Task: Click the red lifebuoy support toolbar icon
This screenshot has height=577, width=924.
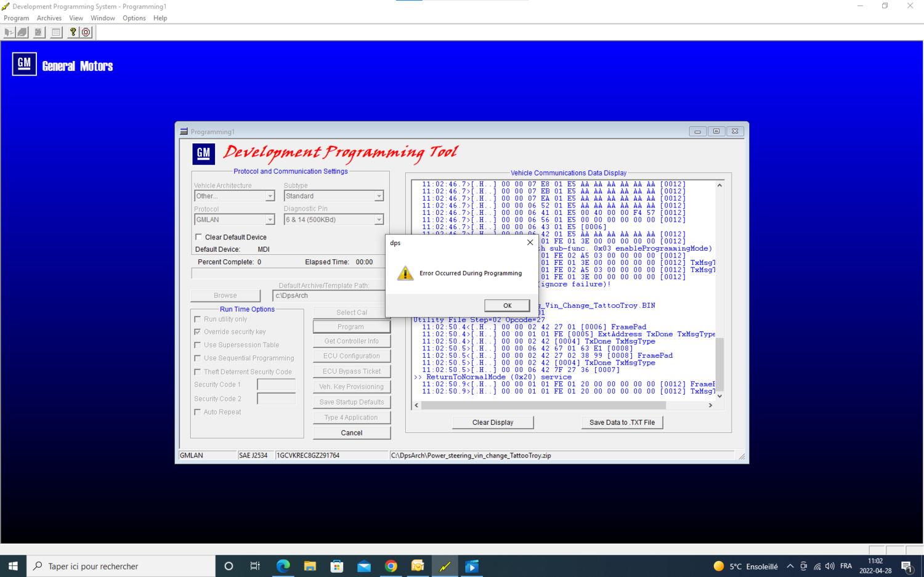Action: click(x=86, y=32)
